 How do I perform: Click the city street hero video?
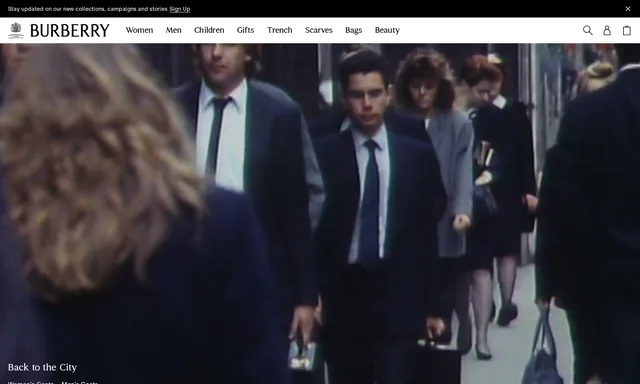[320, 213]
